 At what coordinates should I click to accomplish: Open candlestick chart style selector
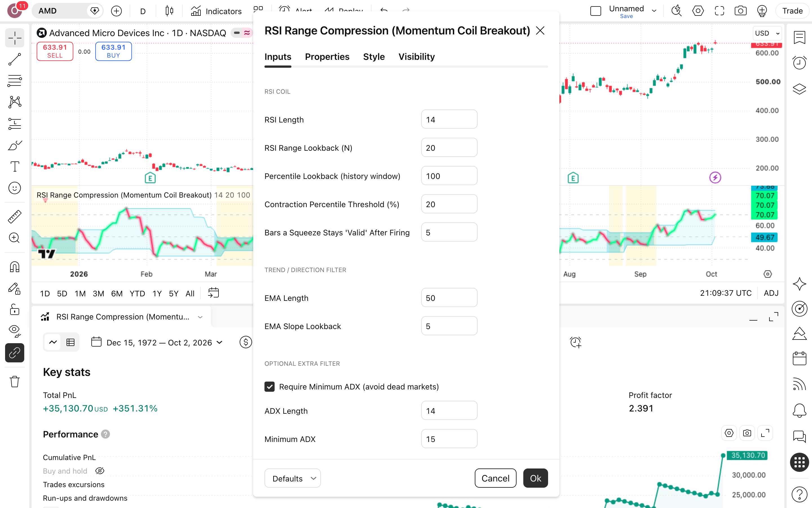click(169, 11)
